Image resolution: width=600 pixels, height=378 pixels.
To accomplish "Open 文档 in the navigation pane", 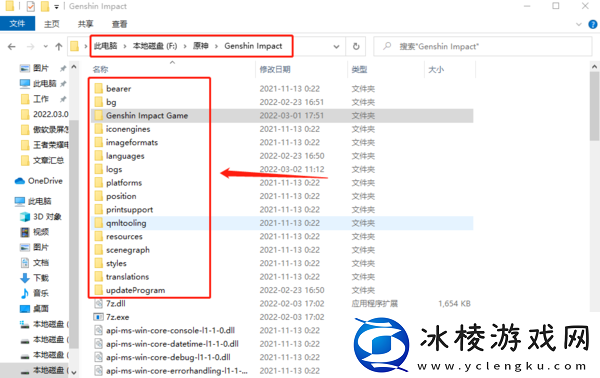I will tap(41, 262).
